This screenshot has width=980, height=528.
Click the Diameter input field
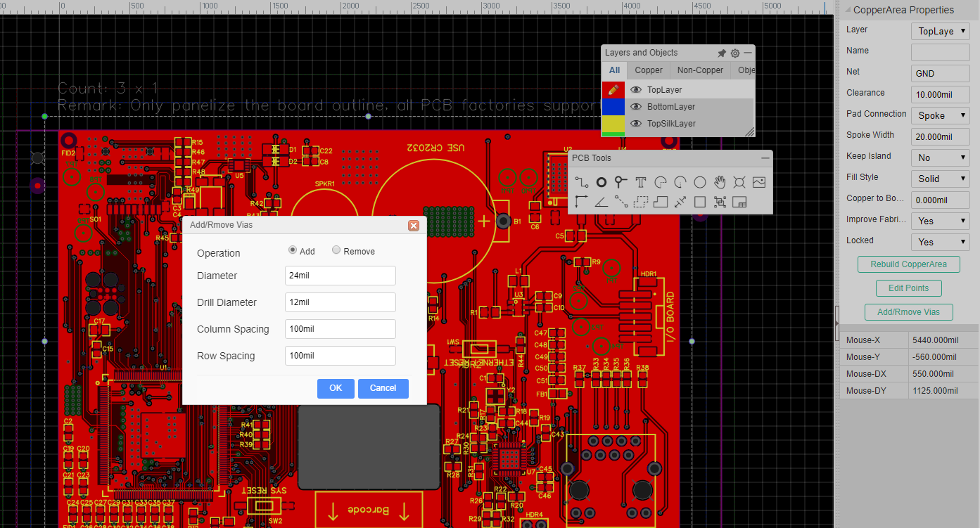coord(341,276)
